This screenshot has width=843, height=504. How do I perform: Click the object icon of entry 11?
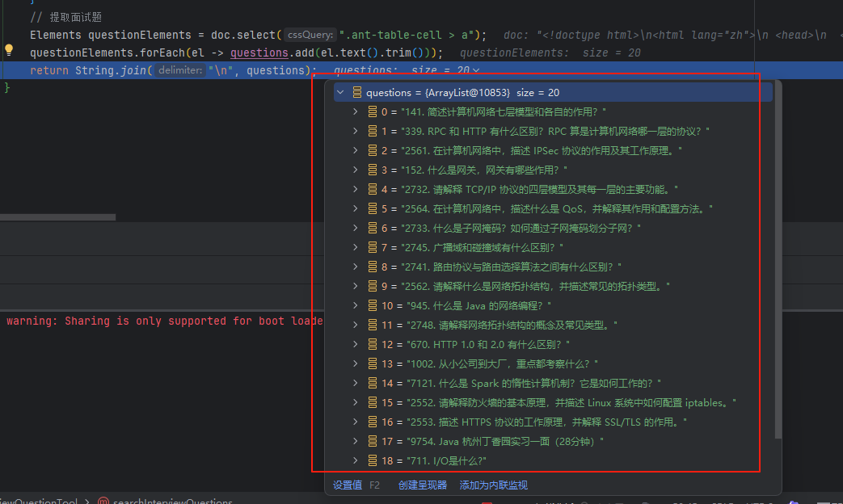coord(372,325)
